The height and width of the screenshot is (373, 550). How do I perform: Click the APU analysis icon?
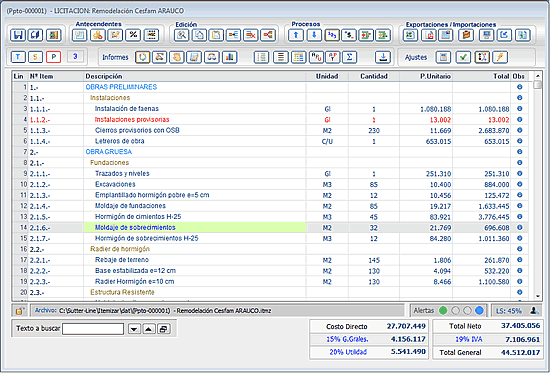(x=316, y=57)
